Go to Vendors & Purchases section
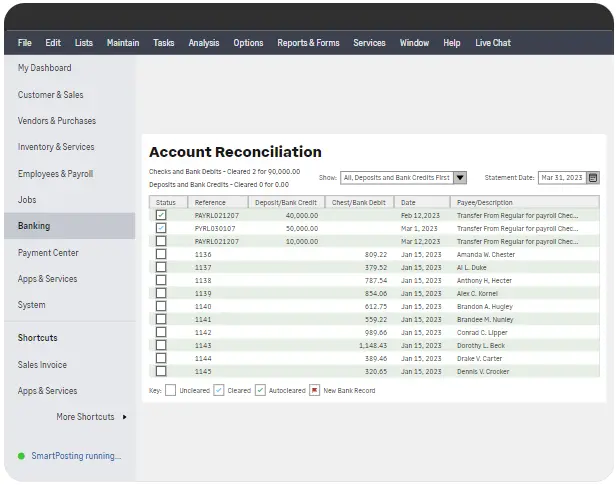 tap(57, 121)
